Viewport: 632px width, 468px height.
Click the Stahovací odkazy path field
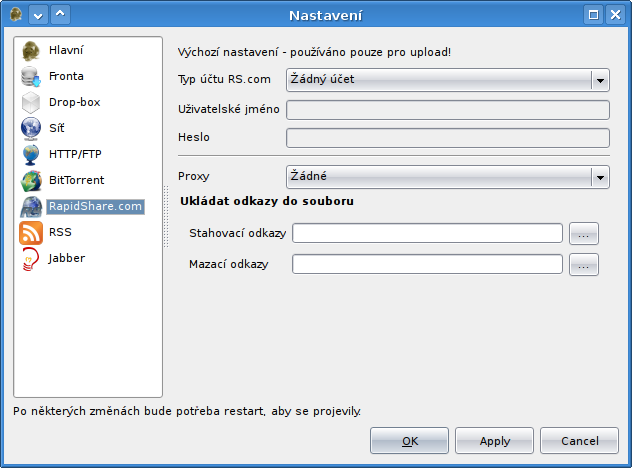(x=427, y=233)
